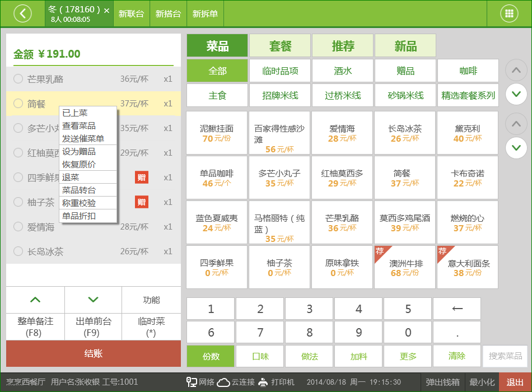Go back with the circular arrow icon
Screen dimensions: 532x392
tap(23, 13)
